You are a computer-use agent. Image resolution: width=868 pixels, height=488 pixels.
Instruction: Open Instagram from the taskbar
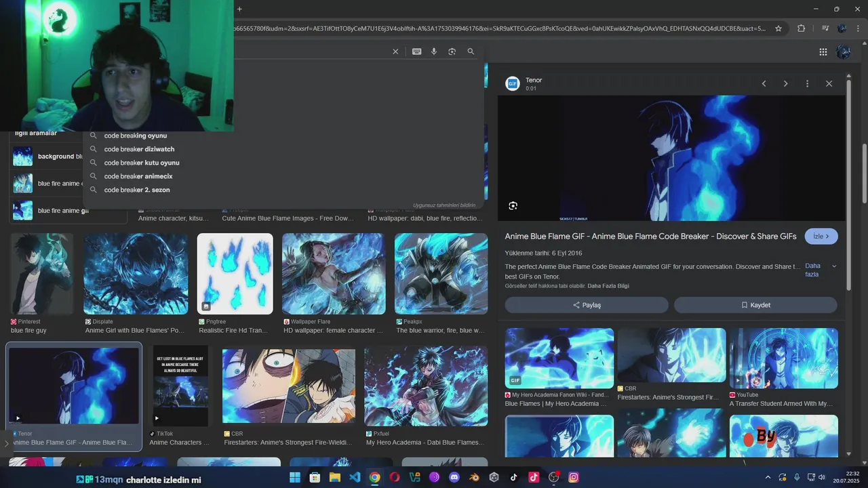574,477
